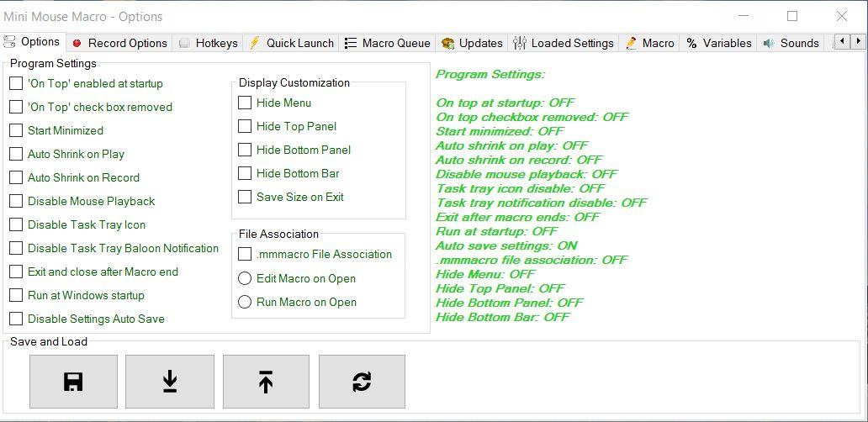Enable Auto Shrink on Record

coord(16,177)
